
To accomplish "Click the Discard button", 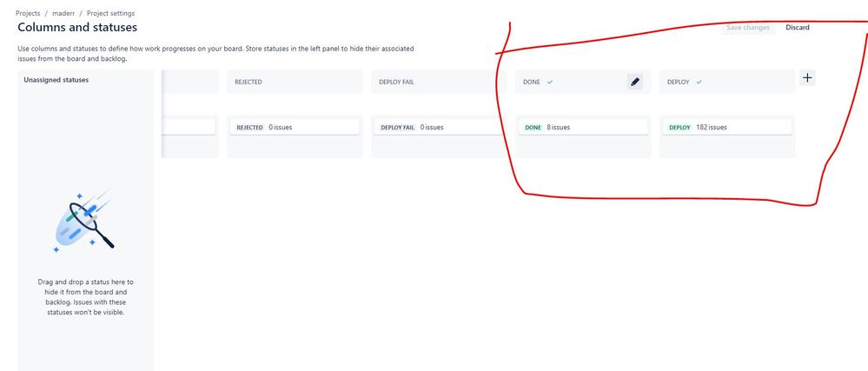I will [797, 28].
